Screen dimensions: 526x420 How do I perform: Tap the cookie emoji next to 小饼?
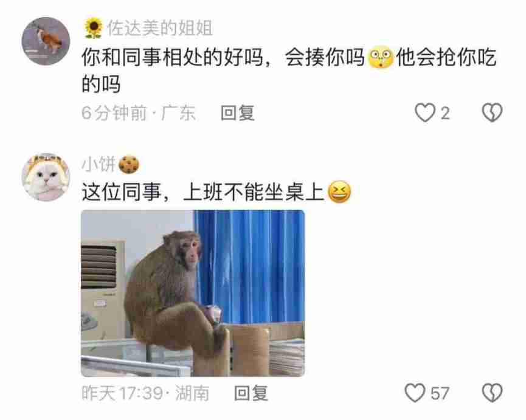[x=129, y=165]
